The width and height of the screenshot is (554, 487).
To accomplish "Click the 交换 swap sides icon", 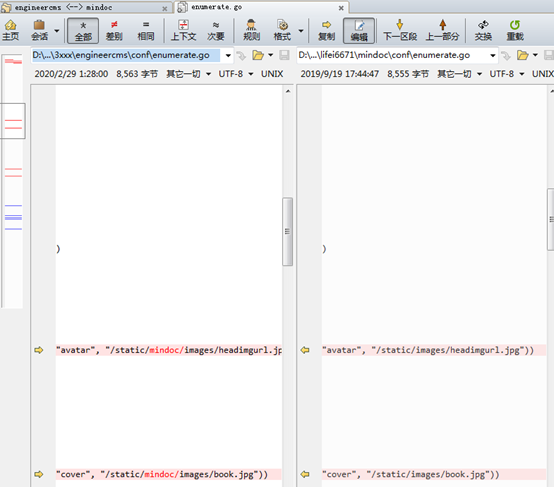I will coord(483,30).
